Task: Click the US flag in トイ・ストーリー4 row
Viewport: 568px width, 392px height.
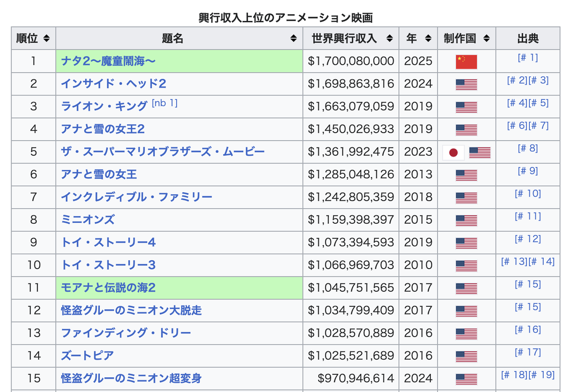Action: coord(466,243)
